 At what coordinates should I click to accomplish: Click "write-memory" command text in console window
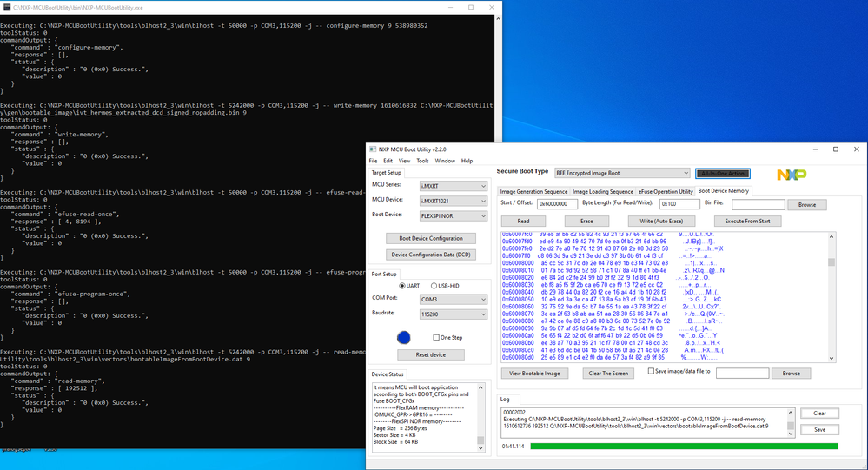click(x=354, y=105)
